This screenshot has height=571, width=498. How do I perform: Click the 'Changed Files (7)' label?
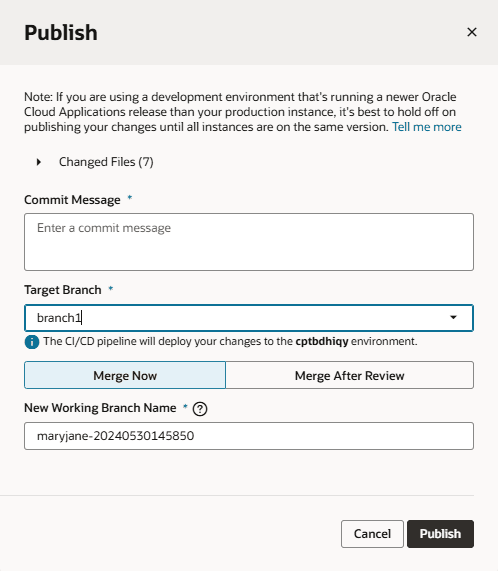pos(106,162)
